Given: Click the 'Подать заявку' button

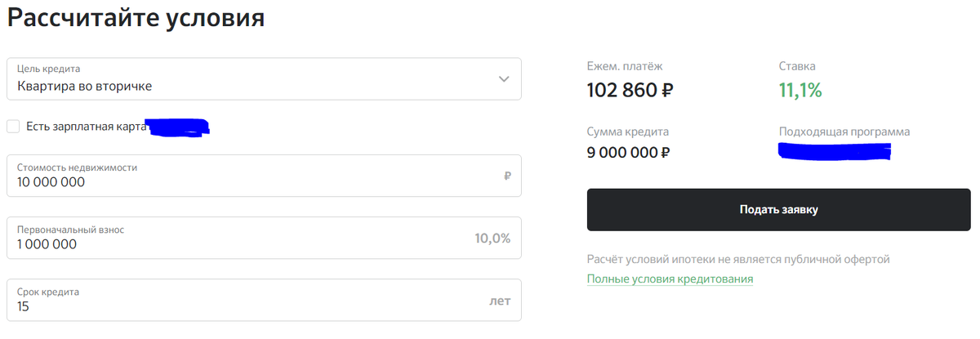Looking at the screenshot, I should pyautogui.click(x=779, y=210).
